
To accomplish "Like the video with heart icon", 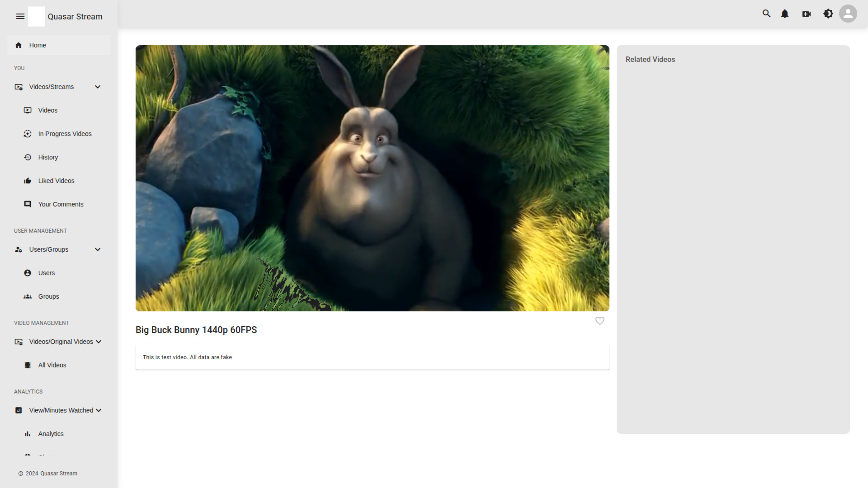I will click(599, 321).
